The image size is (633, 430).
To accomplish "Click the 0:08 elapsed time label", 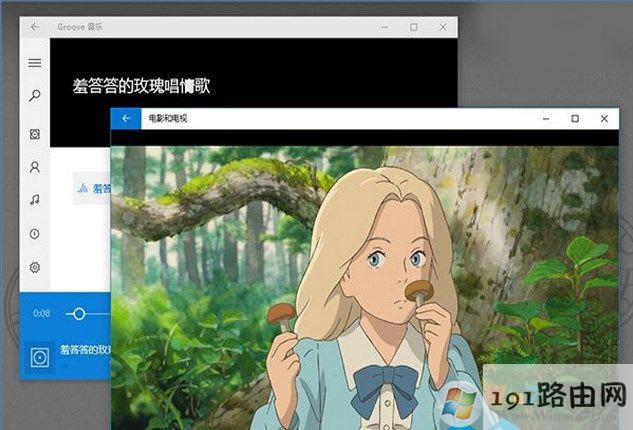I will (x=42, y=313).
